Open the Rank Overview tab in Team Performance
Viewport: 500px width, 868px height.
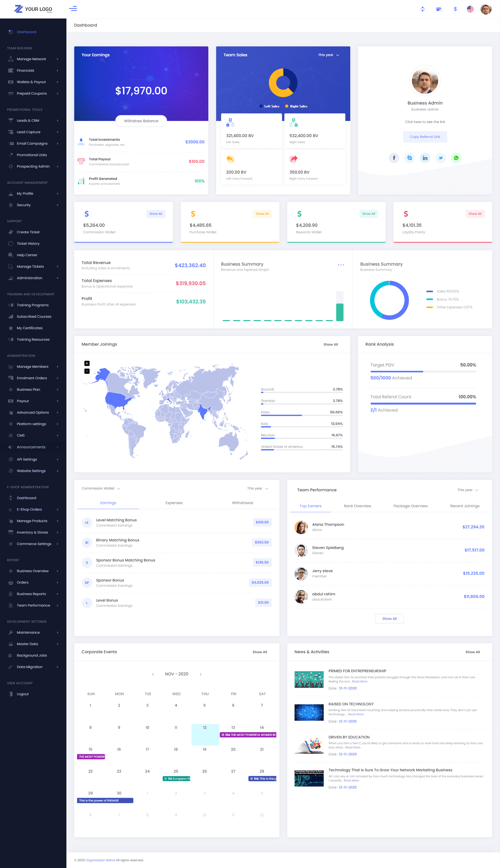(357, 506)
